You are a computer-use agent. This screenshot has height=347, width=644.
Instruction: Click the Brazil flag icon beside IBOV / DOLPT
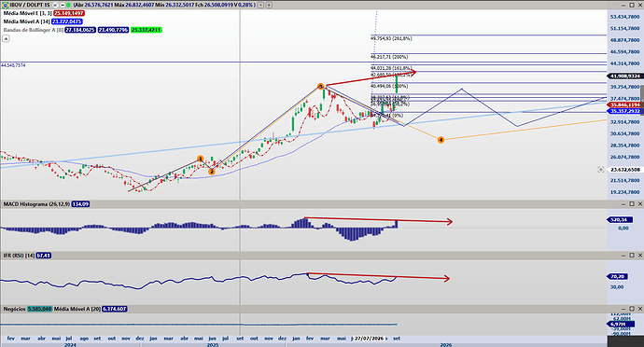click(x=6, y=5)
